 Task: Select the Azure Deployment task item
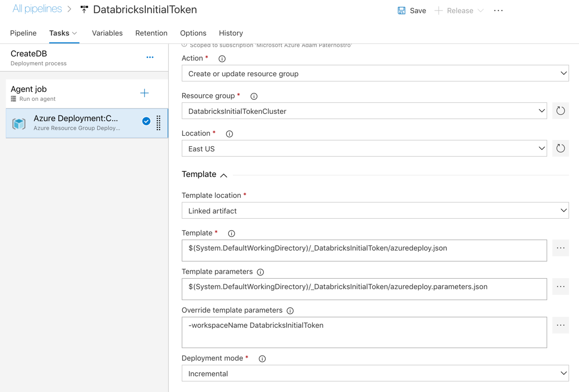(x=87, y=123)
